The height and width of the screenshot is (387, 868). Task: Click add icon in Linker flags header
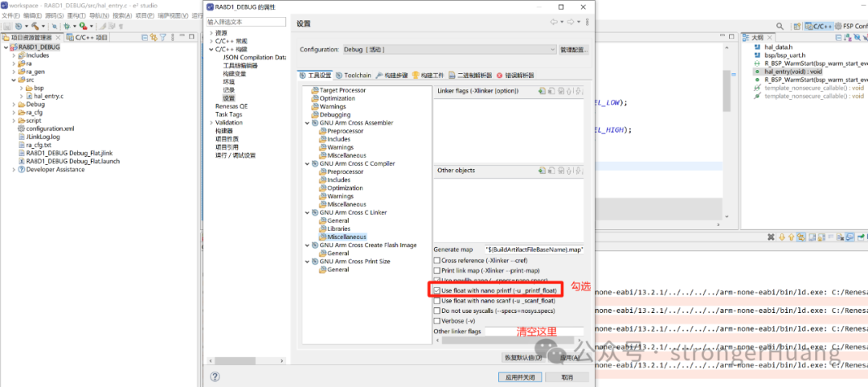pos(542,91)
